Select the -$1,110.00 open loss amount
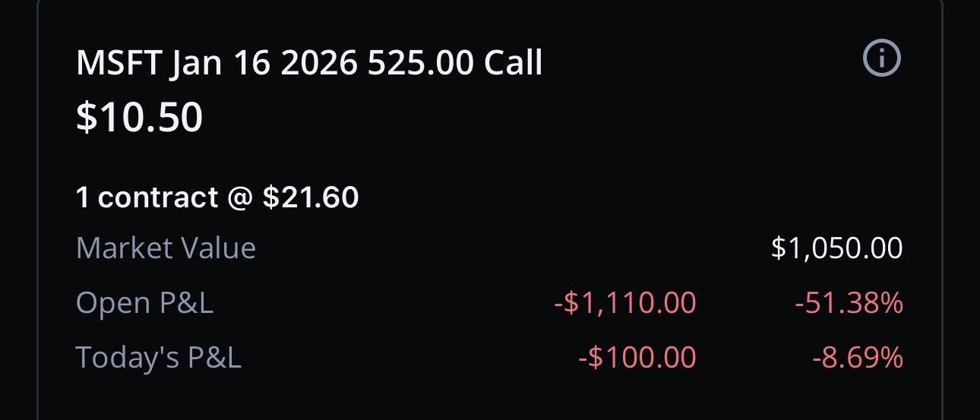Image resolution: width=980 pixels, height=420 pixels. 624,303
